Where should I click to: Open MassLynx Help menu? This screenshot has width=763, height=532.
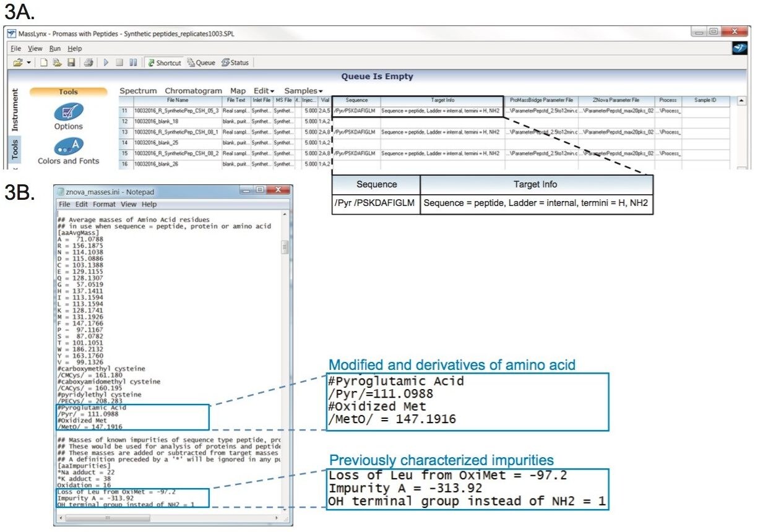pyautogui.click(x=74, y=48)
